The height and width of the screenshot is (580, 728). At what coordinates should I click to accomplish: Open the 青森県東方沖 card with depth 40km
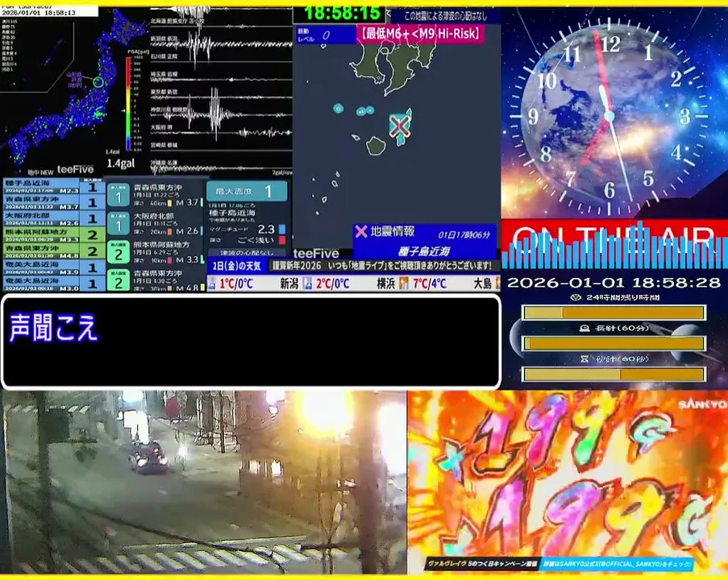(x=156, y=195)
